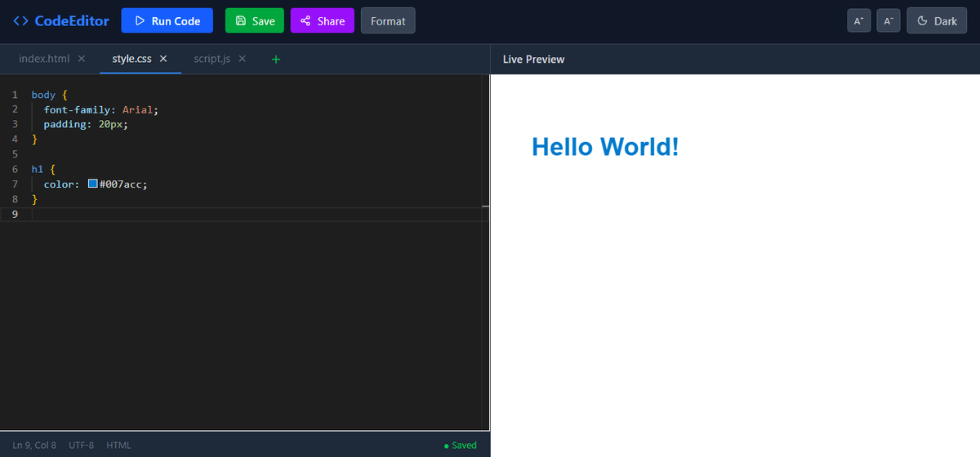Close the script.js tab
Image resolution: width=980 pixels, height=457 pixels.
pyautogui.click(x=242, y=59)
